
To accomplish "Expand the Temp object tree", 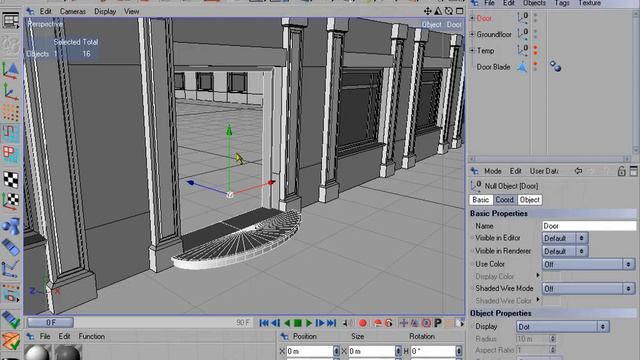I will coord(472,51).
